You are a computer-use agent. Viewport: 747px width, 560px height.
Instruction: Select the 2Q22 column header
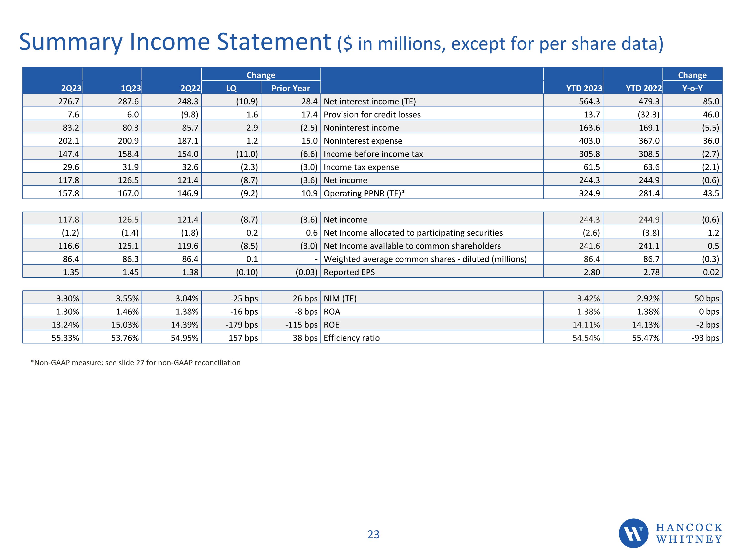pyautogui.click(x=190, y=88)
